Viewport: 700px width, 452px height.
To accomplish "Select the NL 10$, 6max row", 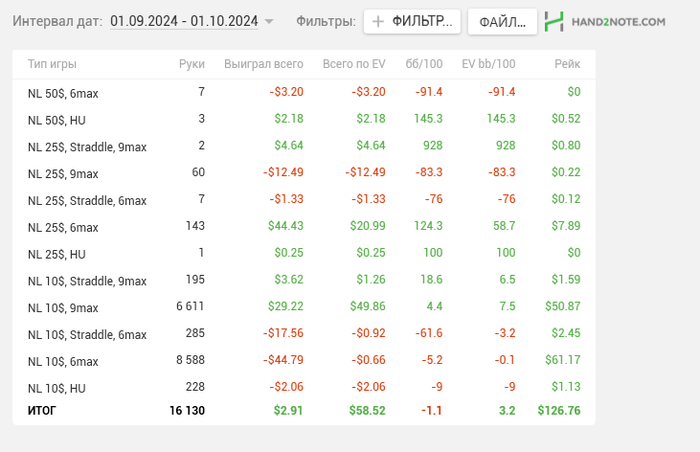I will (304, 360).
